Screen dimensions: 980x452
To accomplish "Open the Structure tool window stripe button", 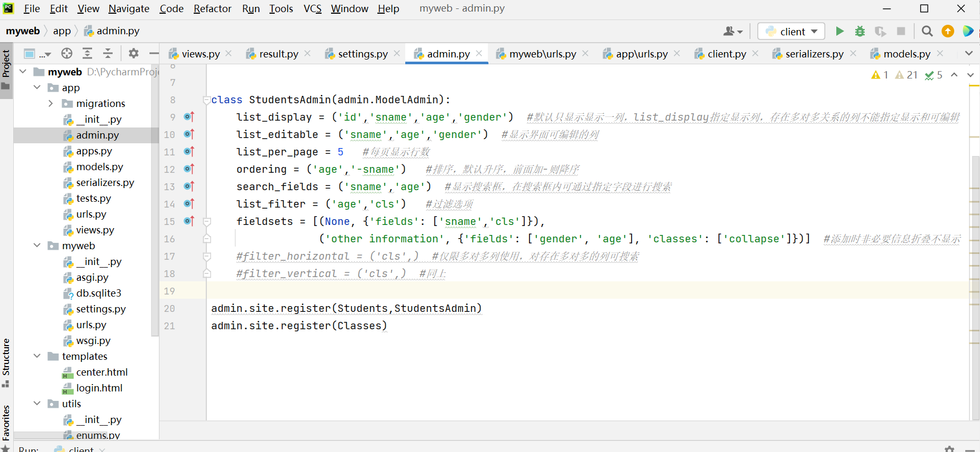I will [6, 362].
